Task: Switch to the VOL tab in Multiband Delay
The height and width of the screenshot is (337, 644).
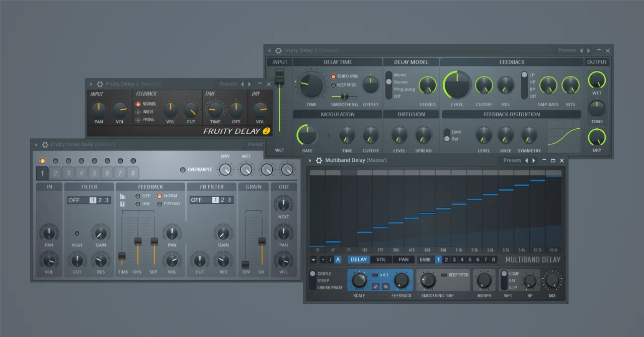Action: click(381, 260)
